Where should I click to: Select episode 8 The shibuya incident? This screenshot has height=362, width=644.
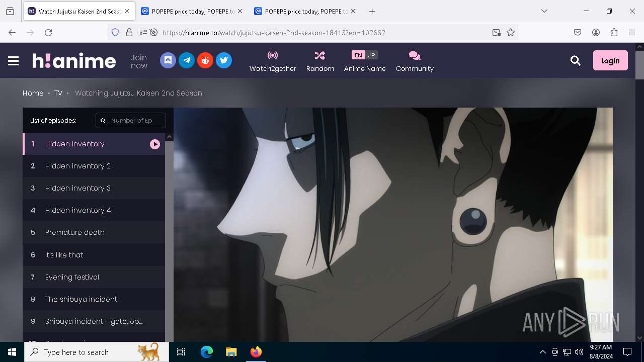(94, 299)
